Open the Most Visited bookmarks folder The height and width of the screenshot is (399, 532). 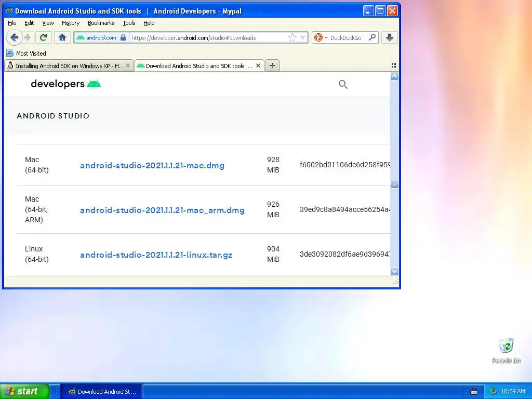[26, 54]
